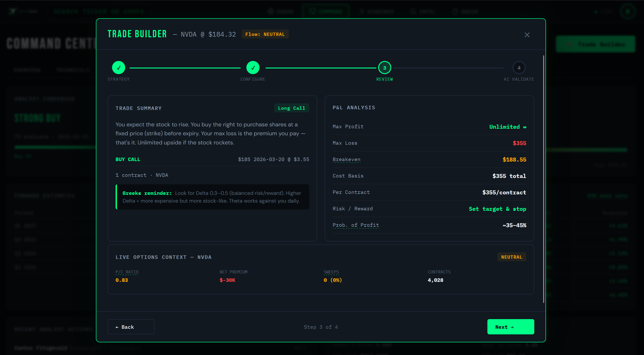Click the Breakeven underlined label
644x355 pixels.
point(346,159)
